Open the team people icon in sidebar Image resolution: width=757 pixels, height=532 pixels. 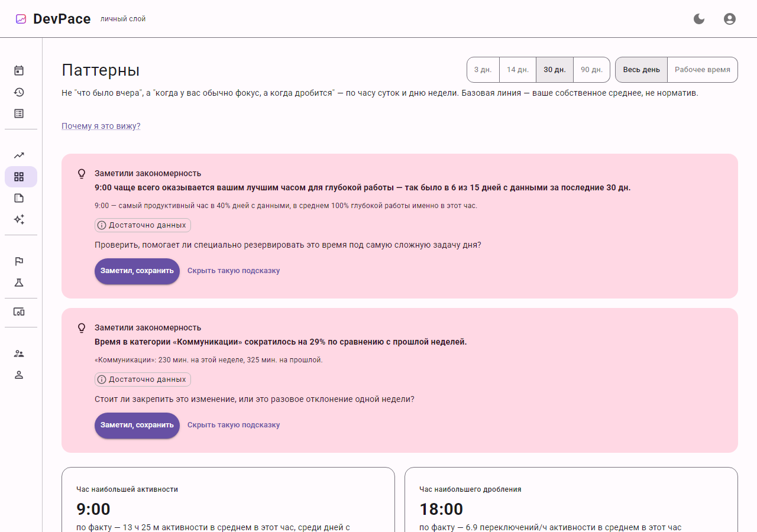pyautogui.click(x=19, y=353)
